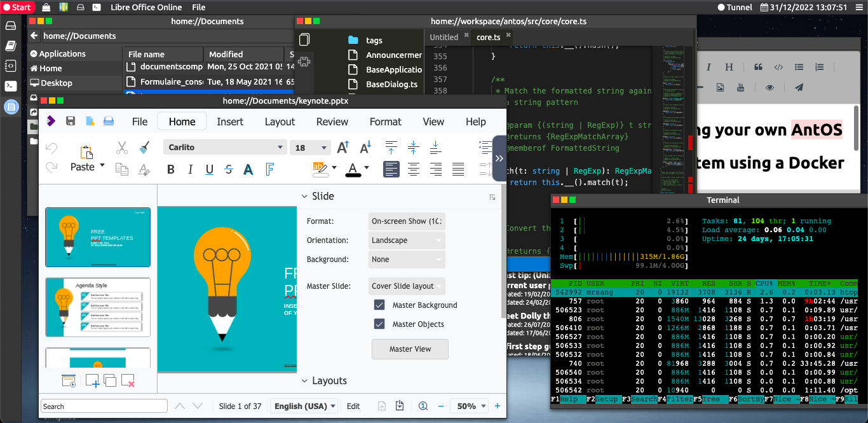The width and height of the screenshot is (868, 423).
Task: Open the Insert ribbon tab
Action: [230, 121]
